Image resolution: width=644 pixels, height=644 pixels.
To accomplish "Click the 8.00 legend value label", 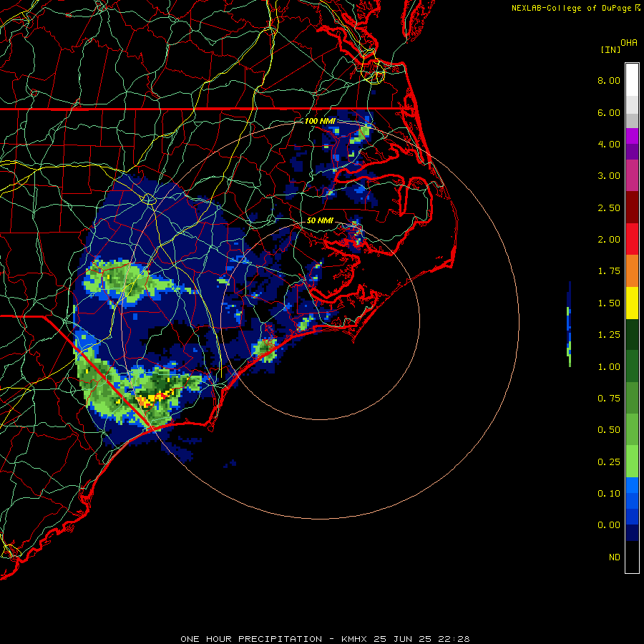I will tap(609, 80).
